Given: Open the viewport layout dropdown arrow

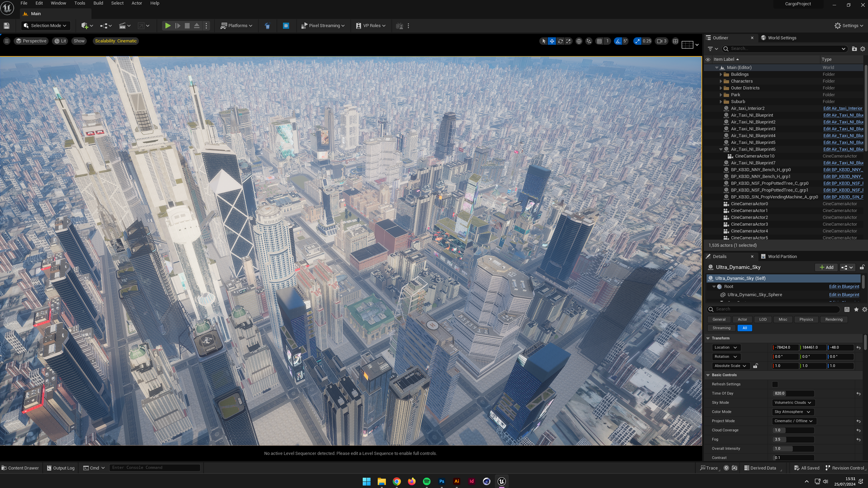Looking at the screenshot, I should [x=697, y=45].
